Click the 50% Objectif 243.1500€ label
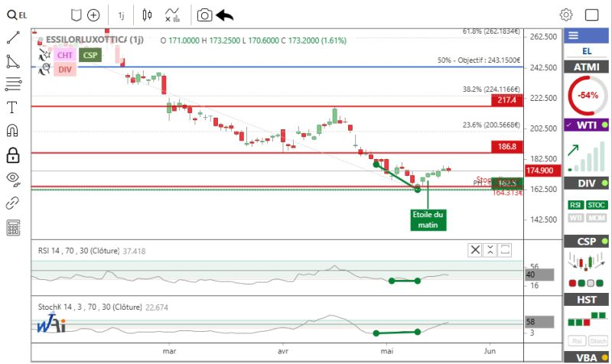This screenshot has height=364, width=612. (x=479, y=60)
